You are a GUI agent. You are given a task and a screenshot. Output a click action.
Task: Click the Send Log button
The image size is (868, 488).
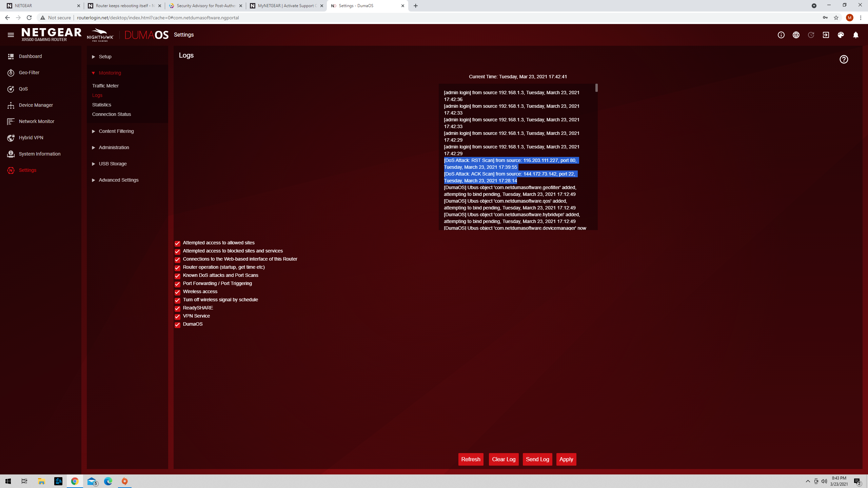pyautogui.click(x=537, y=459)
